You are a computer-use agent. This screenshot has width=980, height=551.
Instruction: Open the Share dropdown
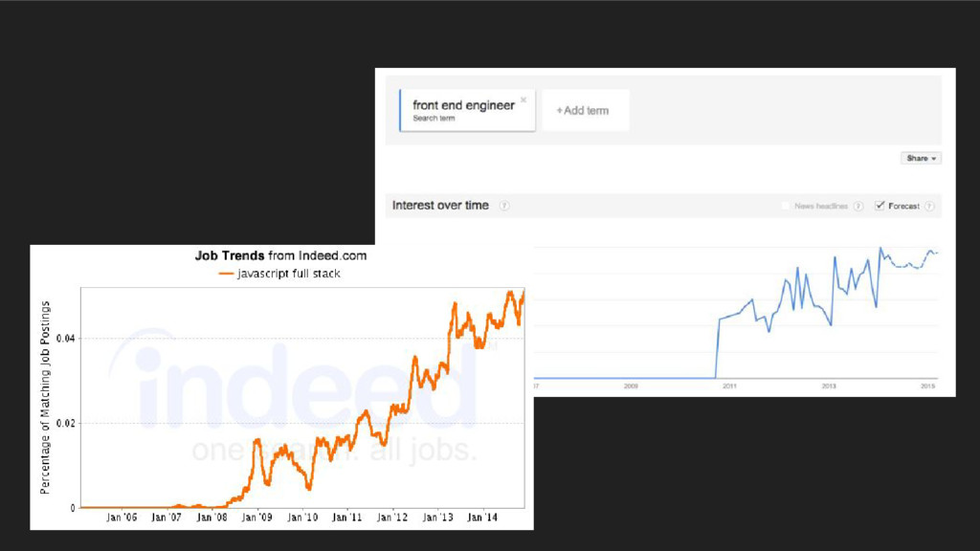[x=921, y=158]
